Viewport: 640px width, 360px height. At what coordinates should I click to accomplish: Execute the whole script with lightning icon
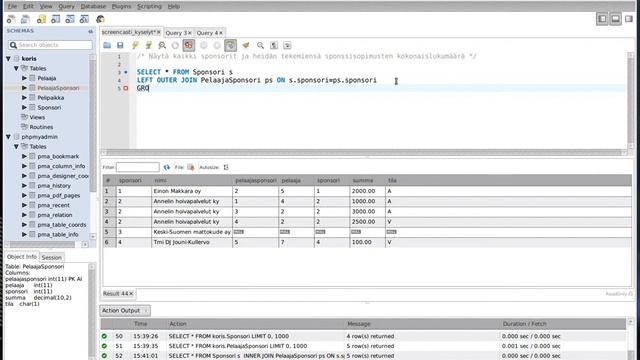point(135,45)
